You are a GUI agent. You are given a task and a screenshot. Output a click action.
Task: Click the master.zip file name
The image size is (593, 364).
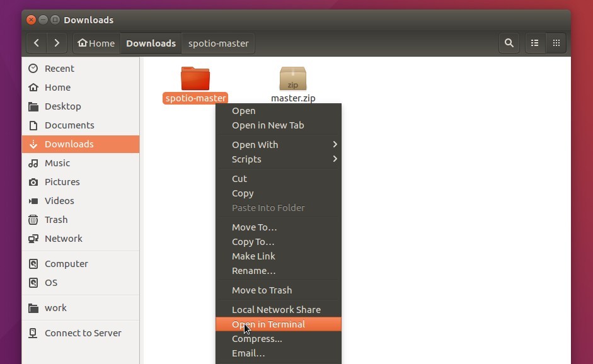293,98
